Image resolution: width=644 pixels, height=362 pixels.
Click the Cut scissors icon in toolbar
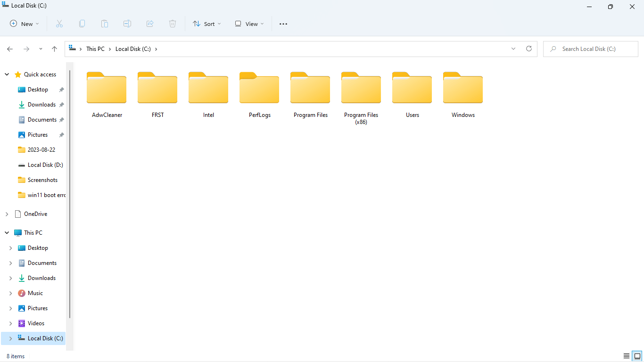click(59, 24)
